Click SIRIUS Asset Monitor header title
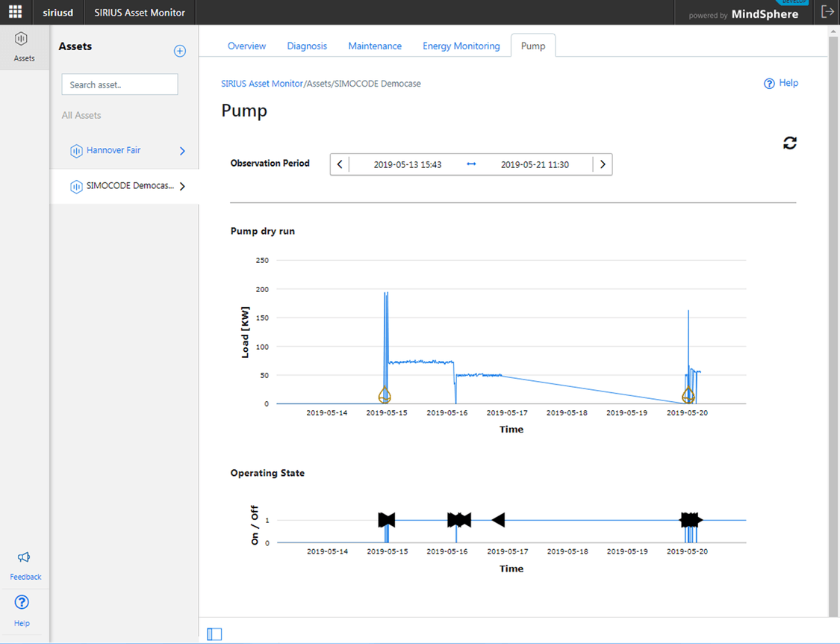Viewport: 840px width, 644px height. (140, 13)
